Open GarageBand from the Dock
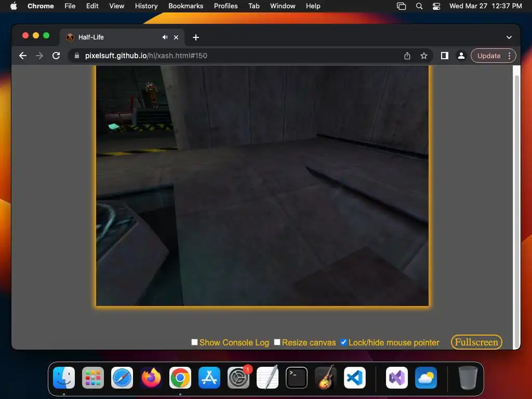 (x=326, y=377)
